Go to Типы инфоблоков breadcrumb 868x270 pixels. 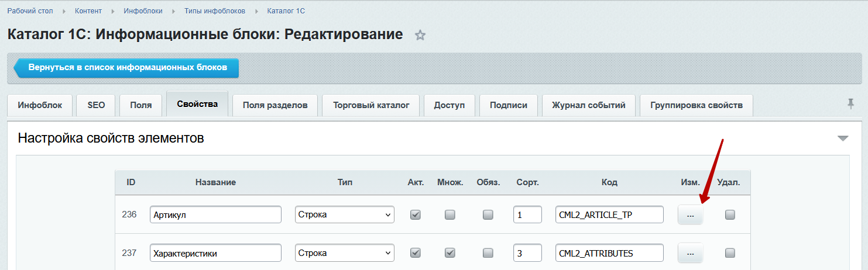[215, 11]
